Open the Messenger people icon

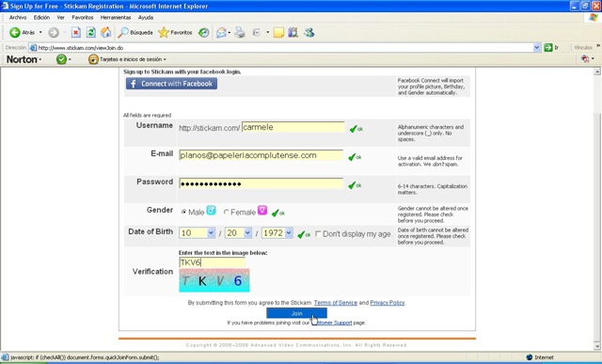(x=309, y=33)
